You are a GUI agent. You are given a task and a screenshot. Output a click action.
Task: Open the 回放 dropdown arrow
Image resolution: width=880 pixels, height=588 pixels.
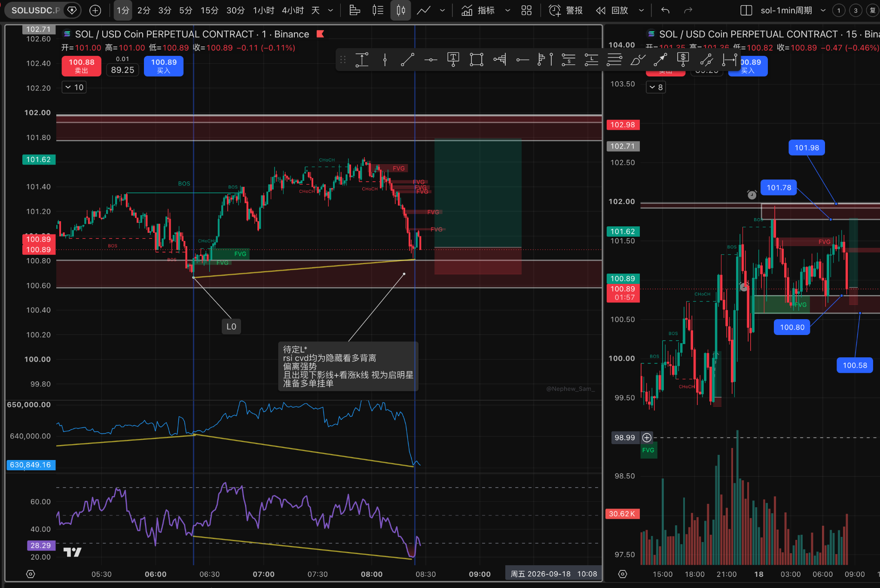click(x=641, y=10)
